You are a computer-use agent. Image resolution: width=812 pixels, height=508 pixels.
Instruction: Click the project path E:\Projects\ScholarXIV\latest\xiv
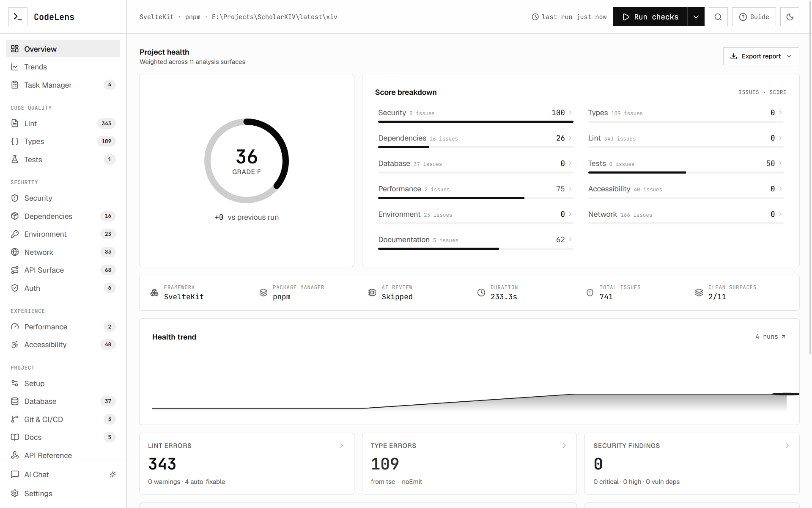pos(274,17)
